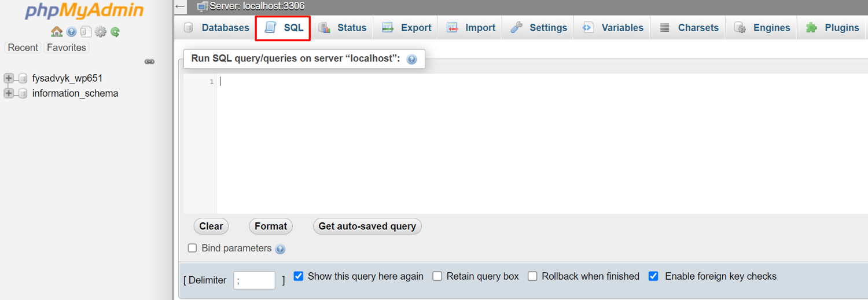Enable the Bind parameters checkbox
868x300 pixels.
(x=192, y=248)
